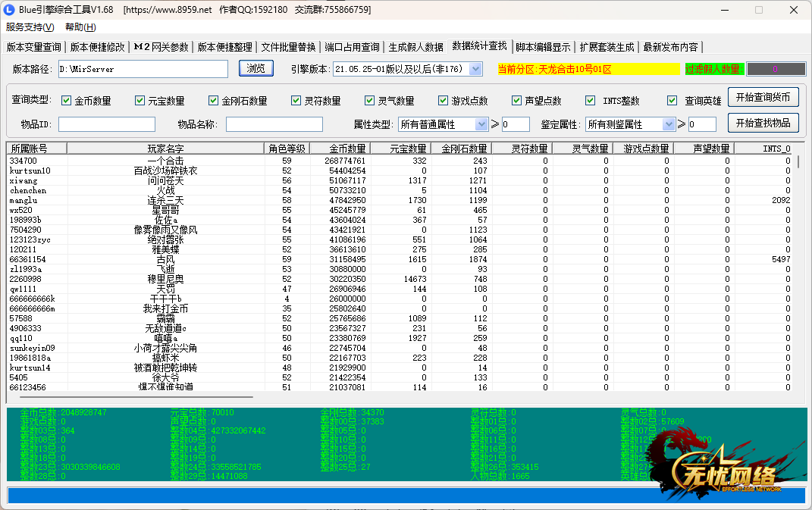Viewport: 812px width, 510px height.
Task: Click the 开始查找物品 button
Action: (763, 123)
